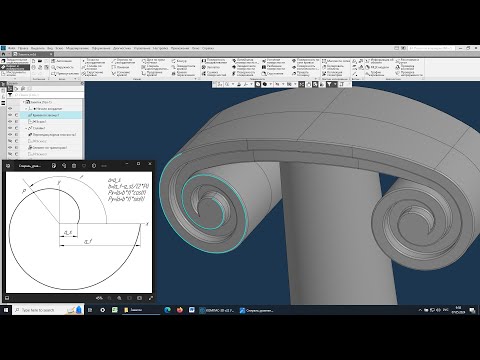
Task: Choose the Контур command
Action: tap(179, 61)
